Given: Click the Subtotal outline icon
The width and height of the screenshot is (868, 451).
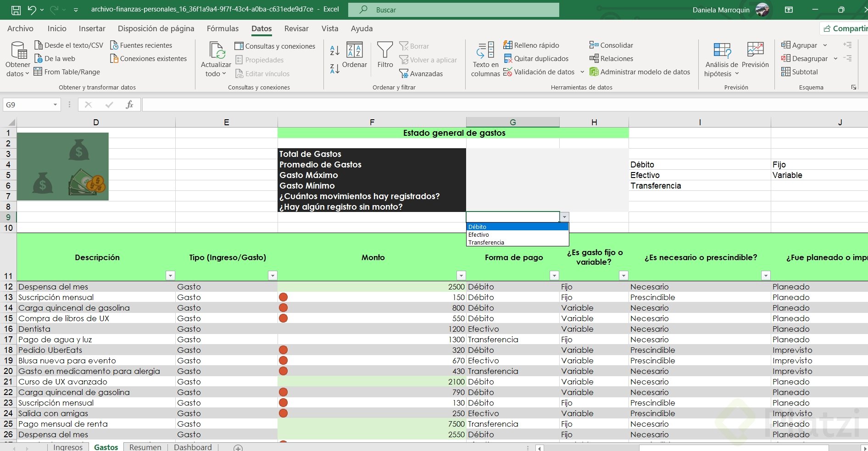Looking at the screenshot, I should (786, 72).
